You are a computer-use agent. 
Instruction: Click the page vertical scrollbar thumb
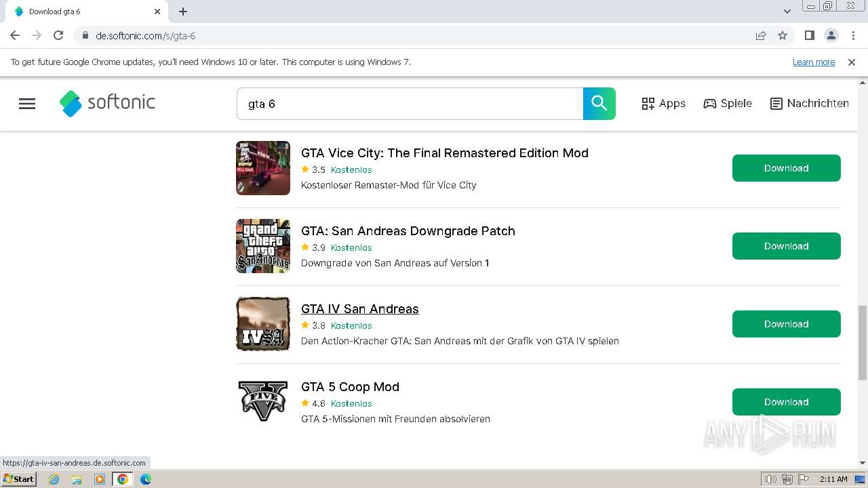tap(863, 343)
